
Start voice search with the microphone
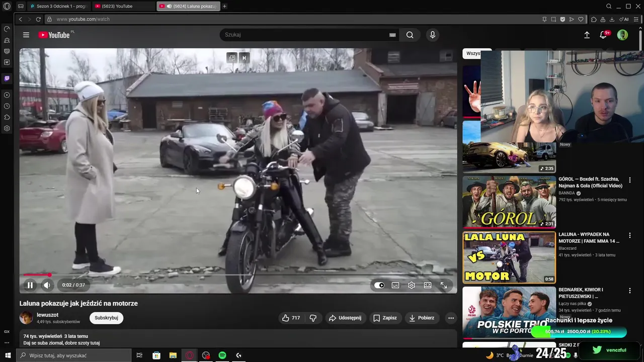(x=432, y=35)
